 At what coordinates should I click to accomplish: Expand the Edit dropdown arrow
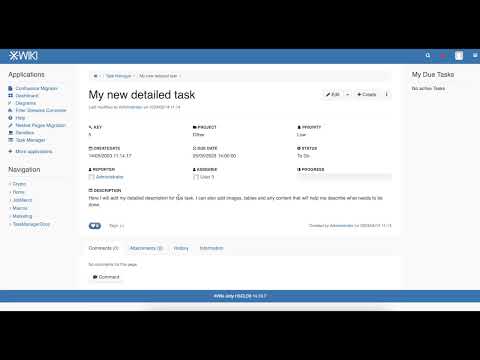(348, 94)
